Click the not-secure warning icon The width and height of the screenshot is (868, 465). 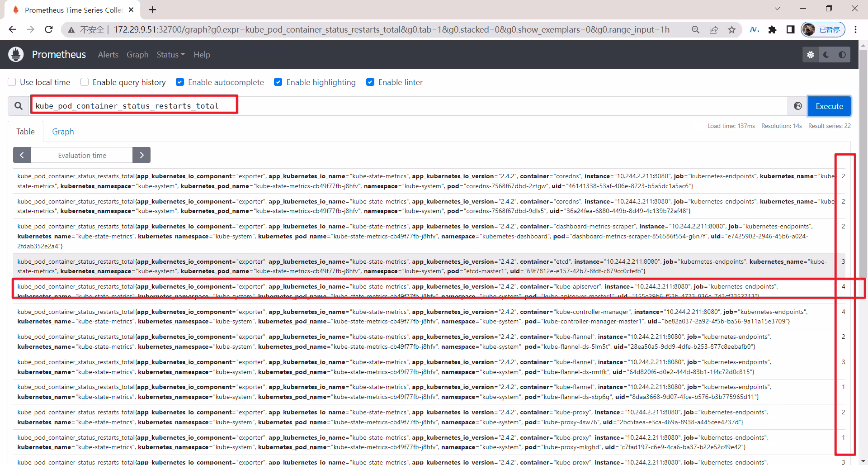point(71,30)
